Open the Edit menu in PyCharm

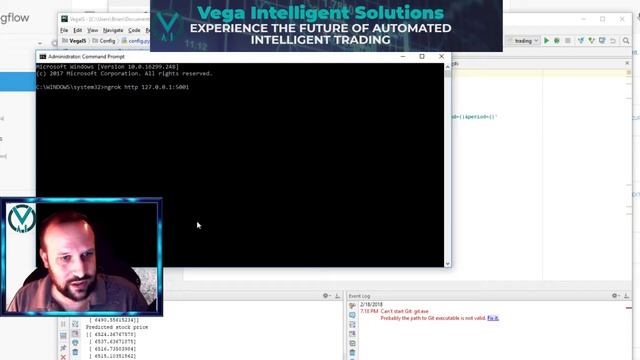click(78, 30)
